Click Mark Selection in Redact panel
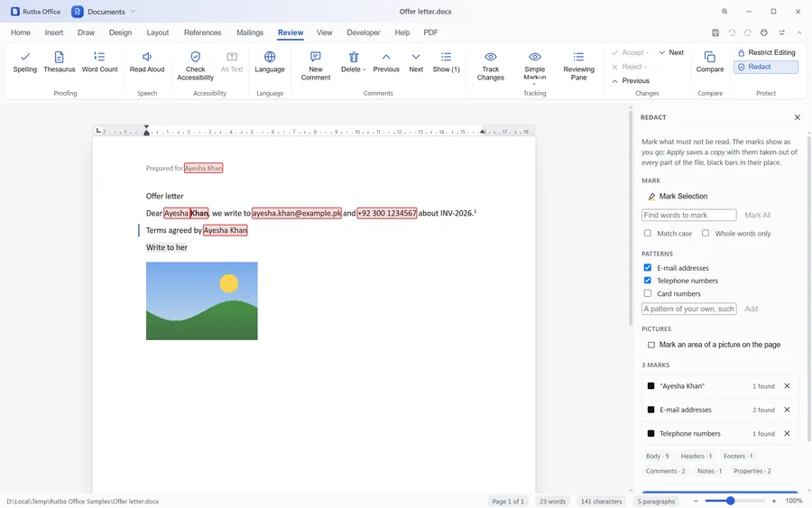Image resolution: width=812 pixels, height=508 pixels. tap(678, 197)
